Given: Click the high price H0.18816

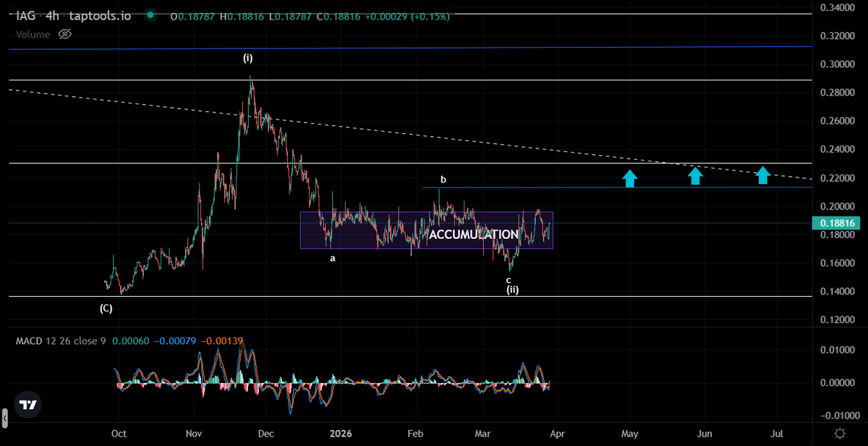Looking at the screenshot, I should [243, 15].
